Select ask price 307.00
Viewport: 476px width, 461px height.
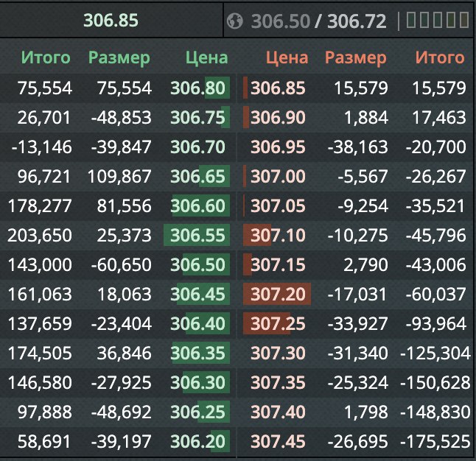(278, 176)
